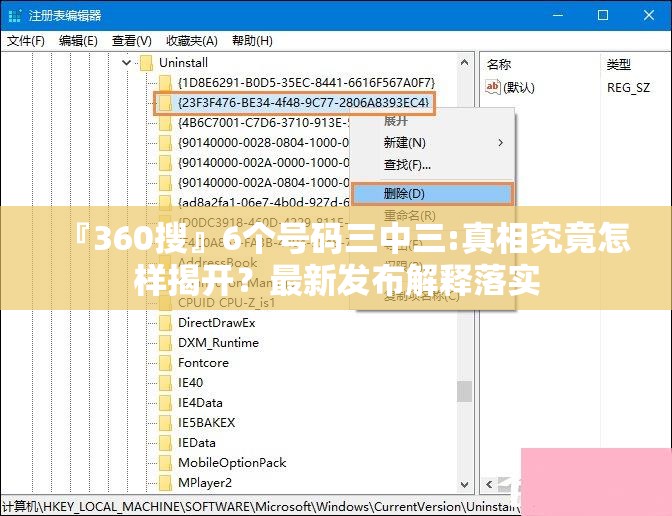Viewport: 672px width, 516px height.
Task: Select the Uninstall key
Action: click(183, 63)
